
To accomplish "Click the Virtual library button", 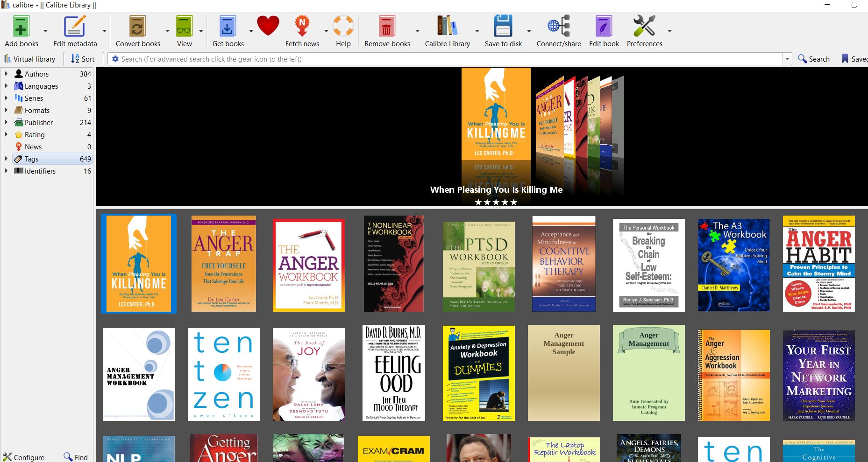I will [29, 59].
